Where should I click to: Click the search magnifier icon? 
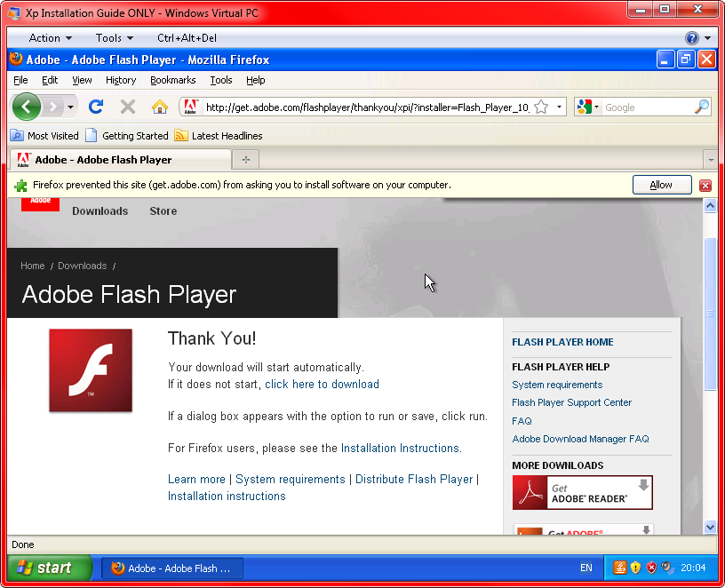point(702,107)
